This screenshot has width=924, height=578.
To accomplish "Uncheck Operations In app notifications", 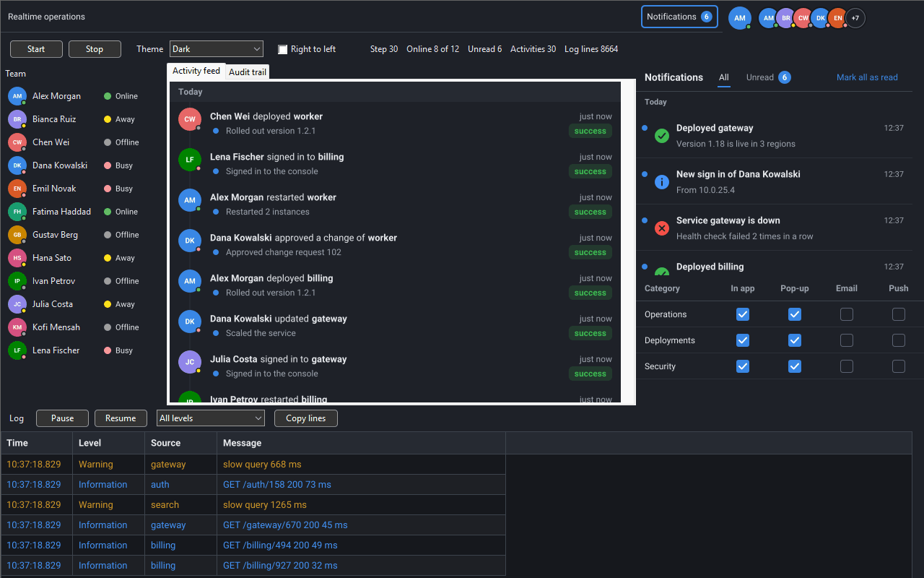I will pos(743,314).
